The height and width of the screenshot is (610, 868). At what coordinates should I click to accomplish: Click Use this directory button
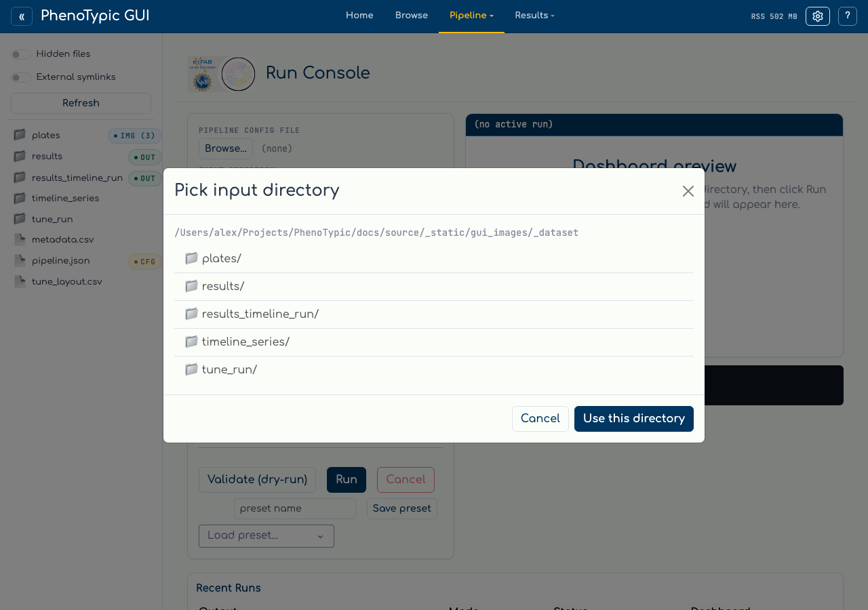[x=634, y=419]
